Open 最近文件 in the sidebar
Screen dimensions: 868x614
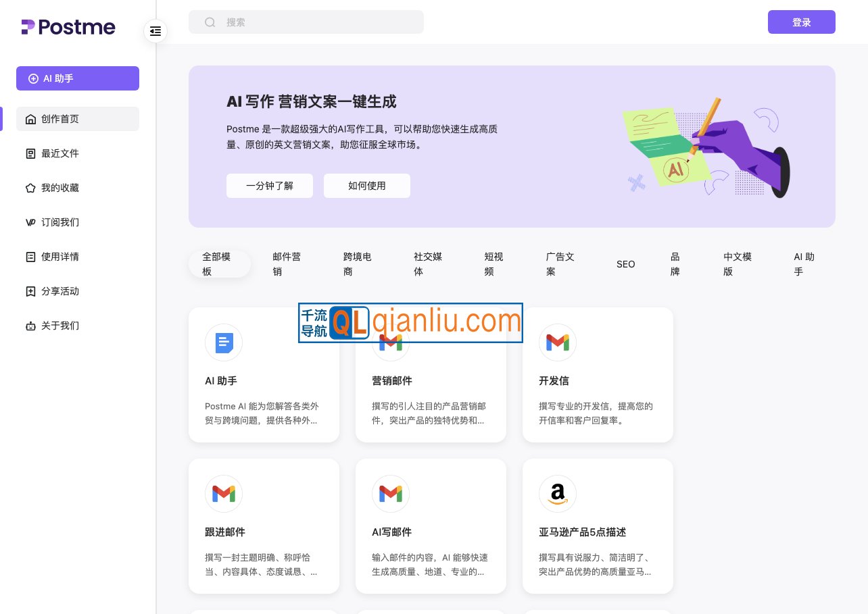[x=60, y=153]
